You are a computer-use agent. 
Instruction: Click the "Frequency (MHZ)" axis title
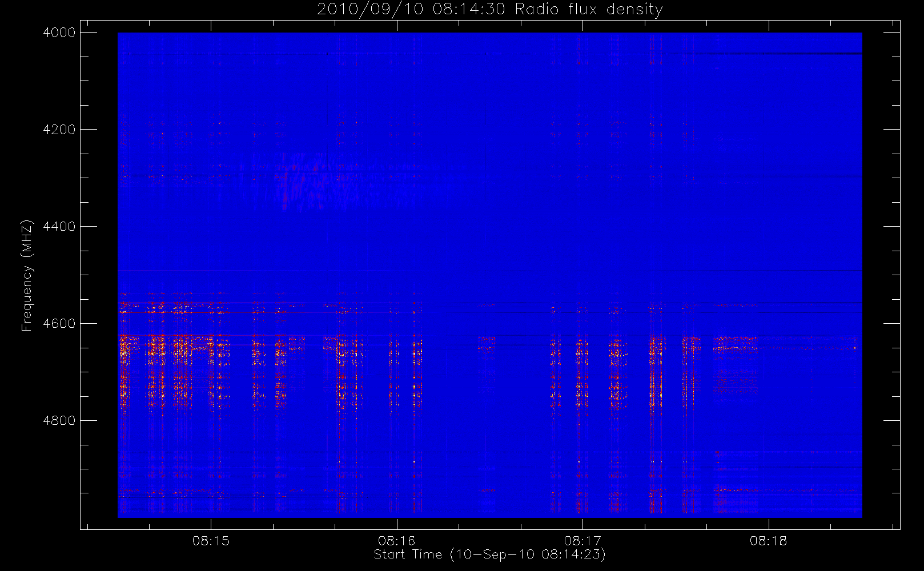coord(27,275)
